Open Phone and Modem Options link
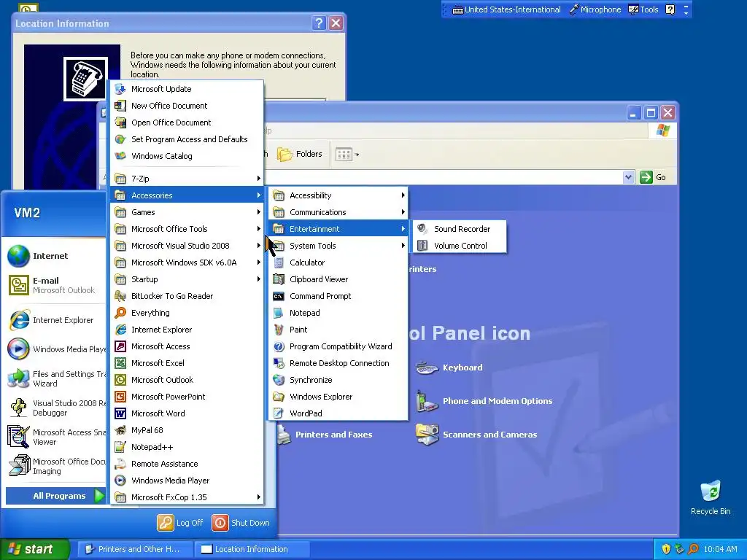 coord(484,401)
